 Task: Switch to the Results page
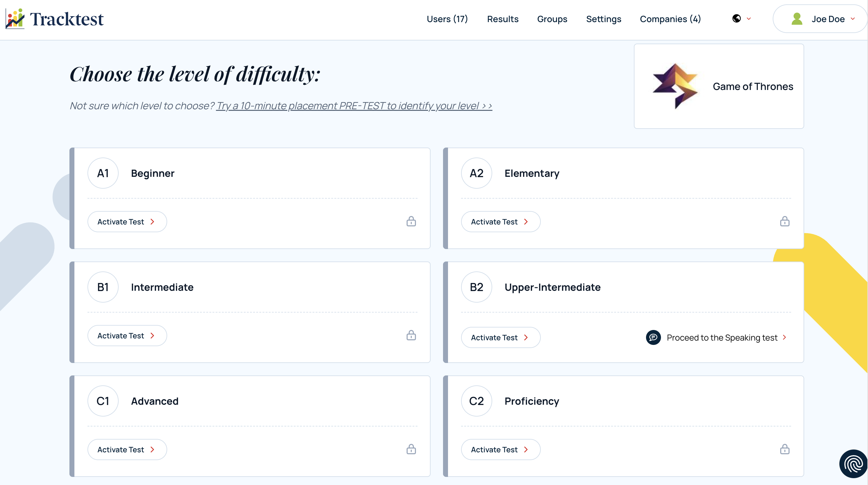click(x=503, y=19)
